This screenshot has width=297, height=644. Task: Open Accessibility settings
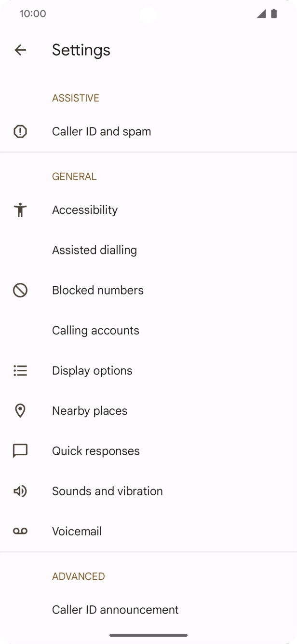(85, 210)
